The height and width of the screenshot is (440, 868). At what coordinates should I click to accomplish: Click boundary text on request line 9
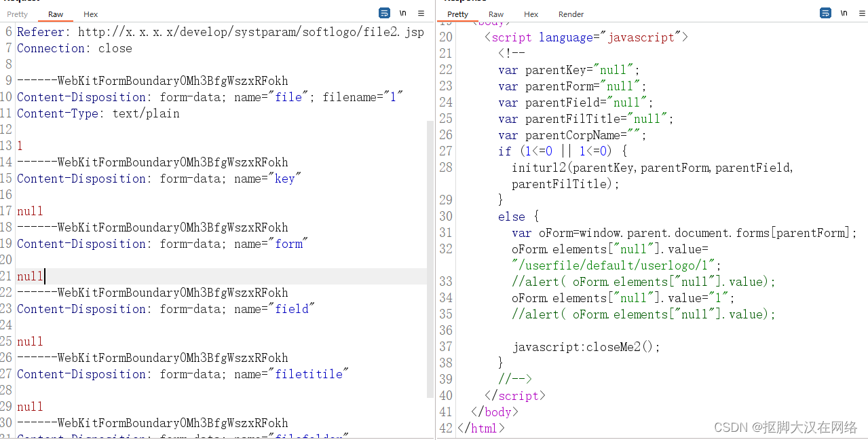153,81
